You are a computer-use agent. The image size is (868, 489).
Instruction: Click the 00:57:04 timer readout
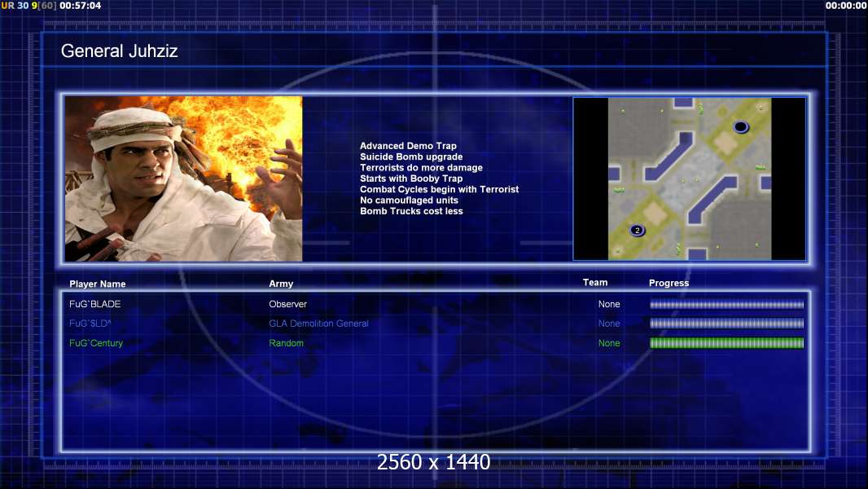[81, 6]
